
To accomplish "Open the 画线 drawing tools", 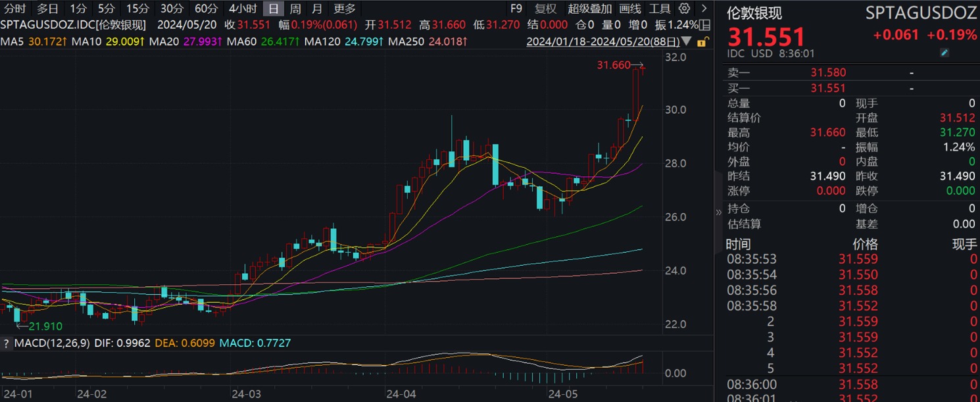I will [x=630, y=9].
